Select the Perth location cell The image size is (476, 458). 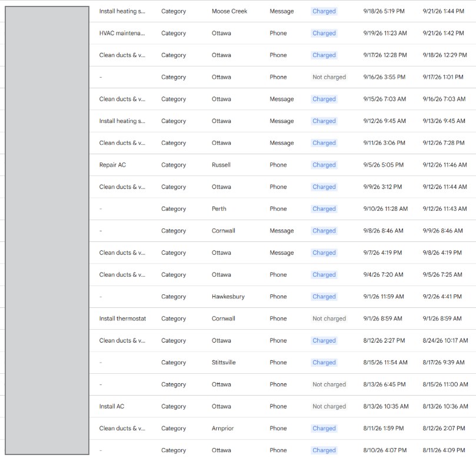point(219,208)
